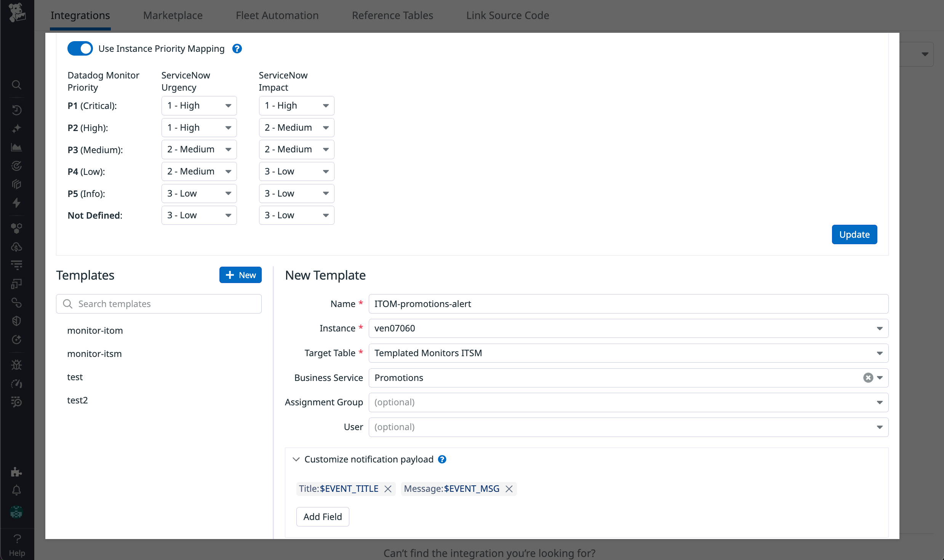Viewport: 944px width, 560px height.
Task: Switch to the Marketplace tab
Action: (x=173, y=15)
